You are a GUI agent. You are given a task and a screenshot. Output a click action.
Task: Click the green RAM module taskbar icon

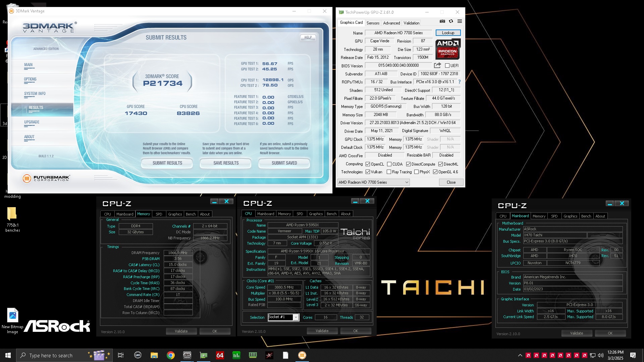point(253,355)
